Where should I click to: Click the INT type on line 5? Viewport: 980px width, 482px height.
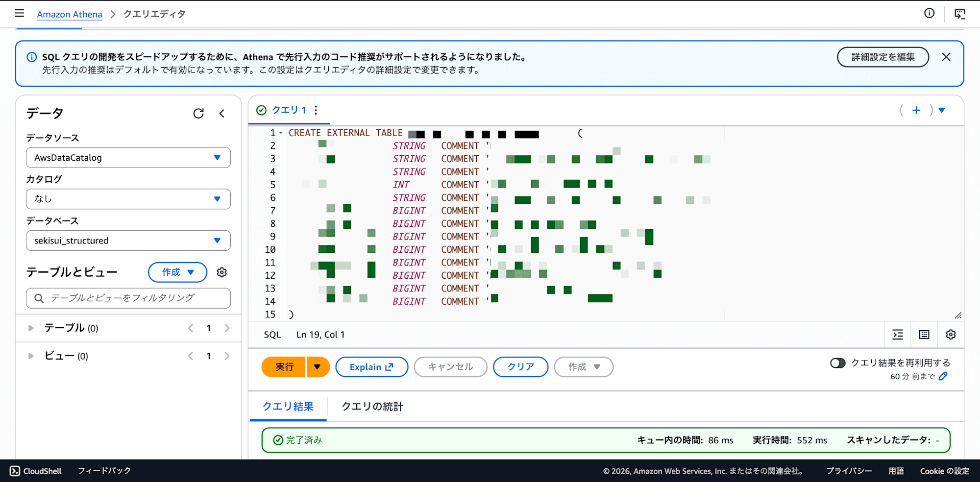[401, 185]
